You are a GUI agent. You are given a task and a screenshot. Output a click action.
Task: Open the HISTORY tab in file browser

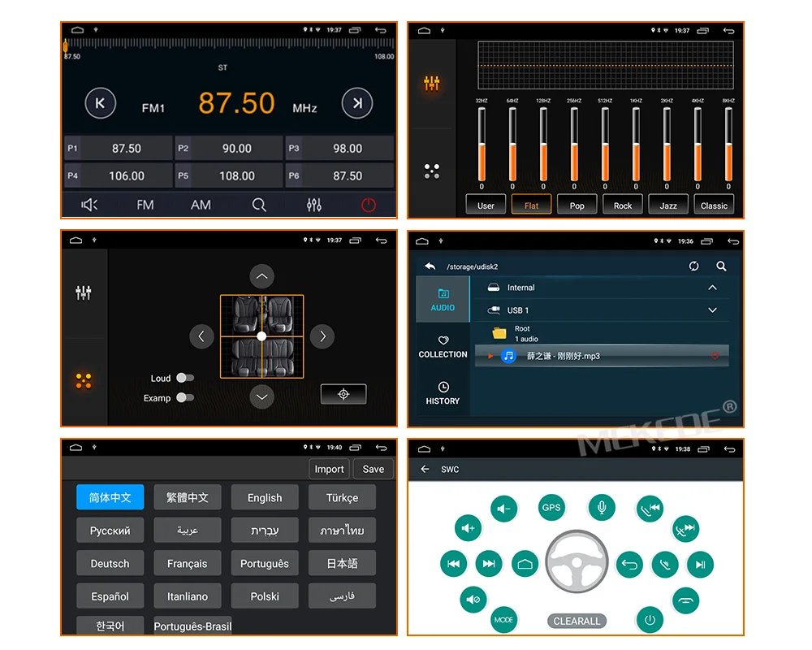pyautogui.click(x=443, y=393)
